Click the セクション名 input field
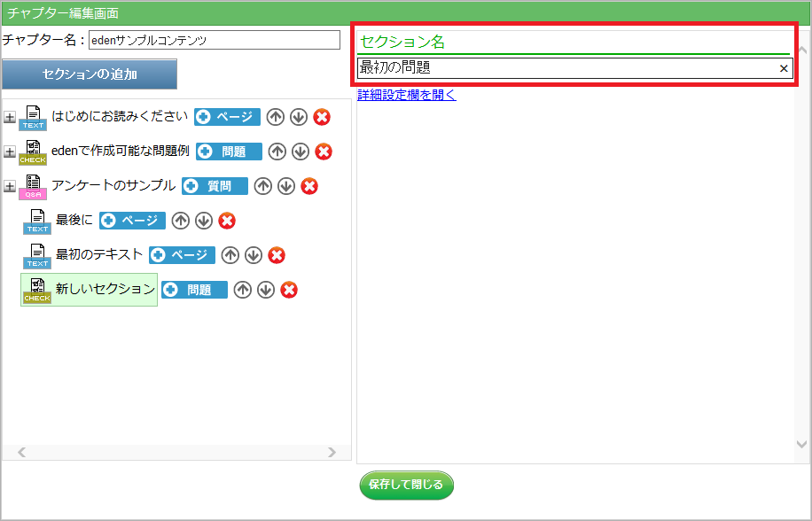 pyautogui.click(x=574, y=68)
